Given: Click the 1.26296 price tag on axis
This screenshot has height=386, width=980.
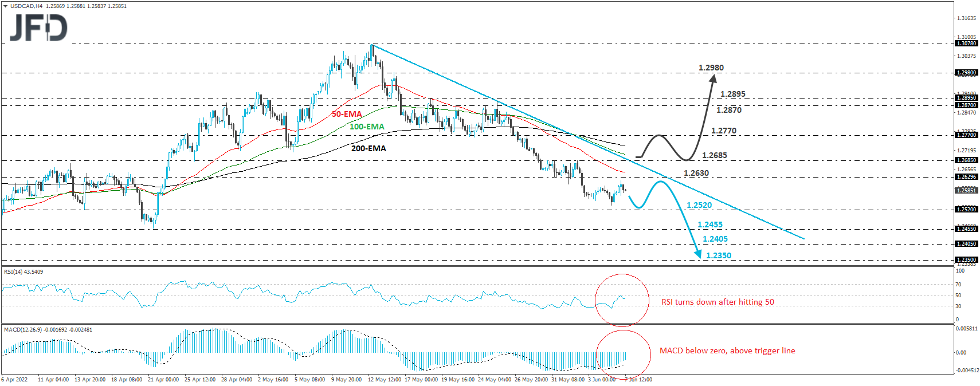Looking at the screenshot, I should [x=966, y=177].
